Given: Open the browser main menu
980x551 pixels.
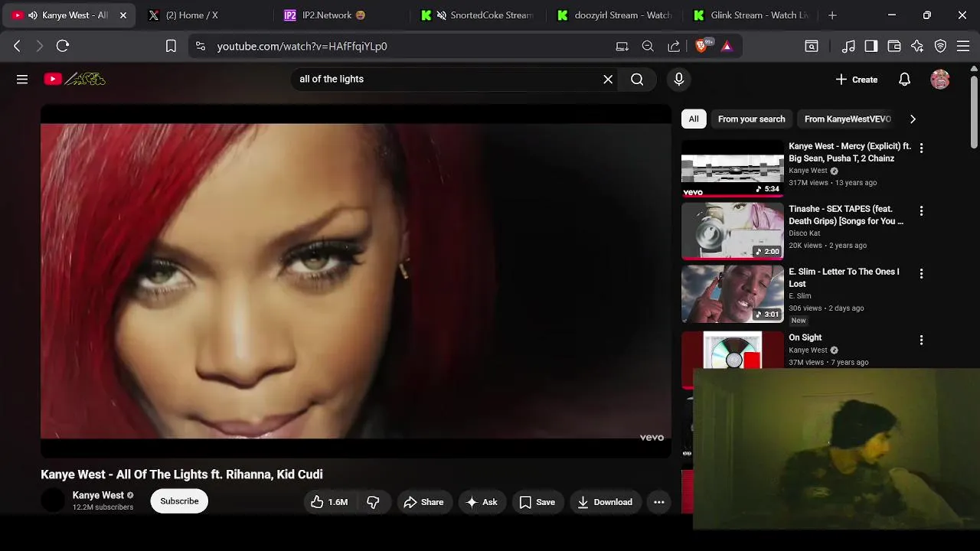Looking at the screenshot, I should (963, 46).
